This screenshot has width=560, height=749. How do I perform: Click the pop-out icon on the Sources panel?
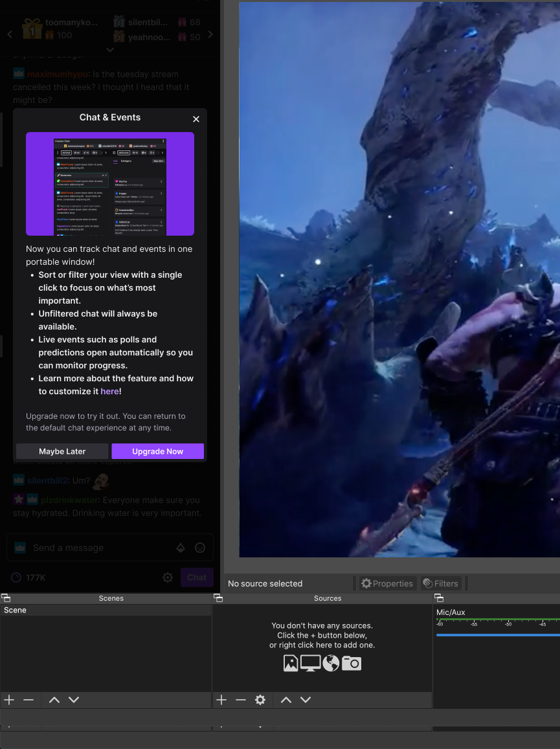coord(218,598)
